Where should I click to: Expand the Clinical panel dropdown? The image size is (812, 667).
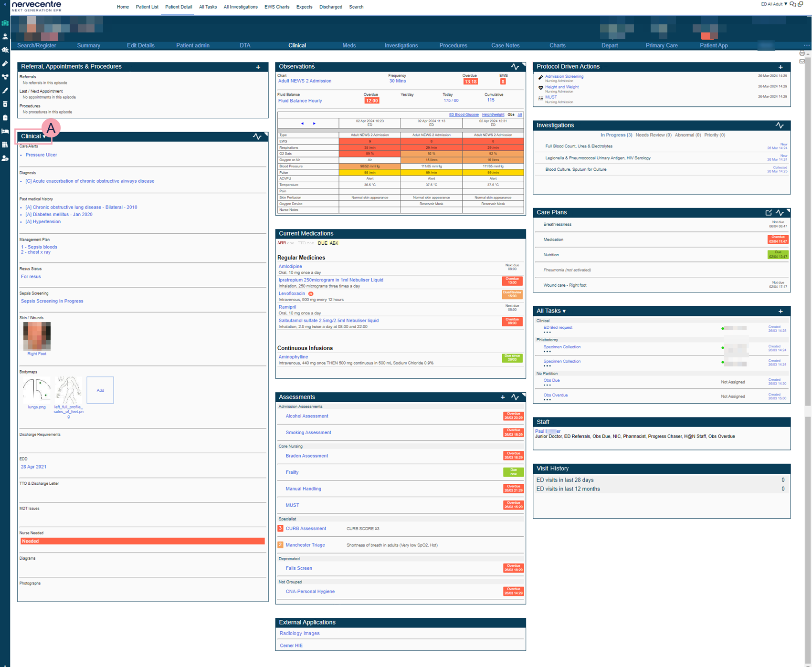(x=44, y=137)
